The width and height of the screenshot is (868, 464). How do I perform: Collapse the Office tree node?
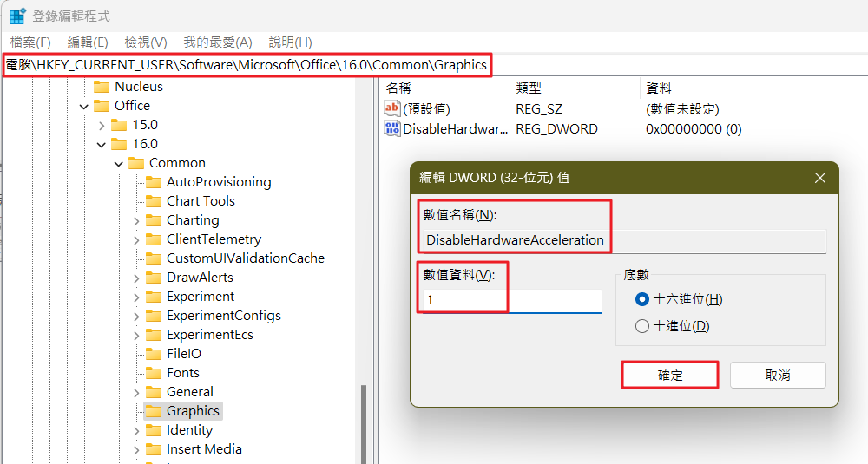84,106
